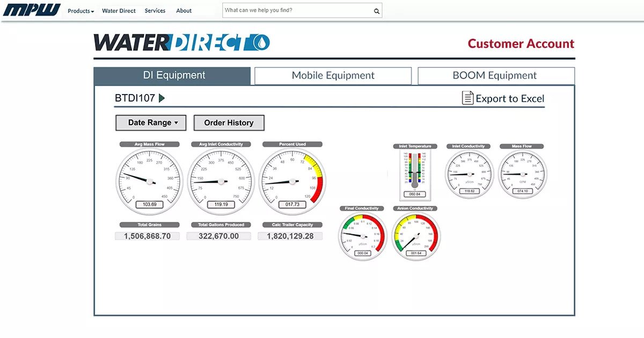Click the Export to Excel document icon
Screen dimensions: 644x338
coord(467,98)
